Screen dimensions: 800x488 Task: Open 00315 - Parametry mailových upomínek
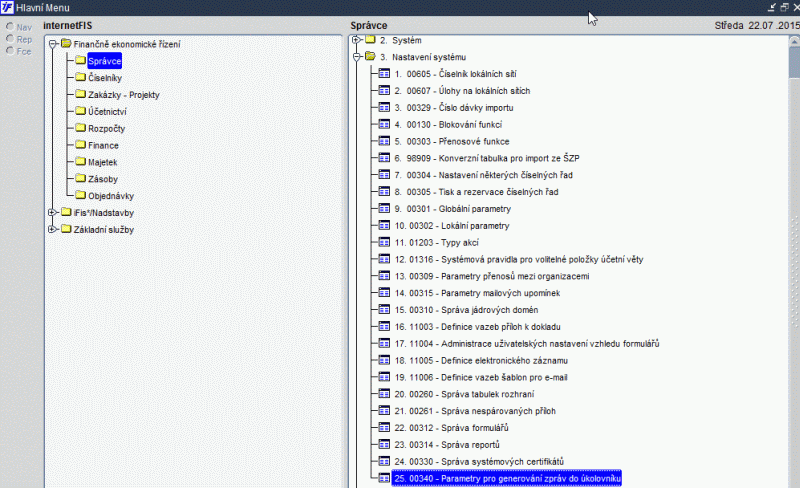tap(477, 293)
